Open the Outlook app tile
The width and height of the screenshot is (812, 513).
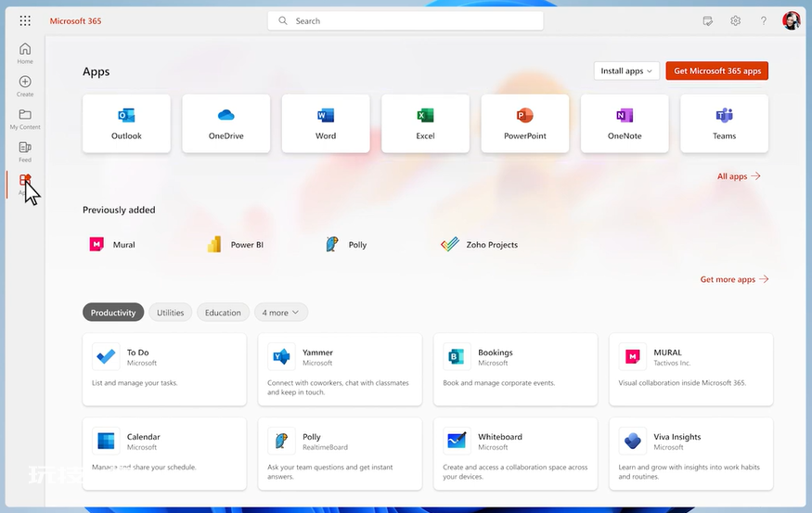click(126, 123)
